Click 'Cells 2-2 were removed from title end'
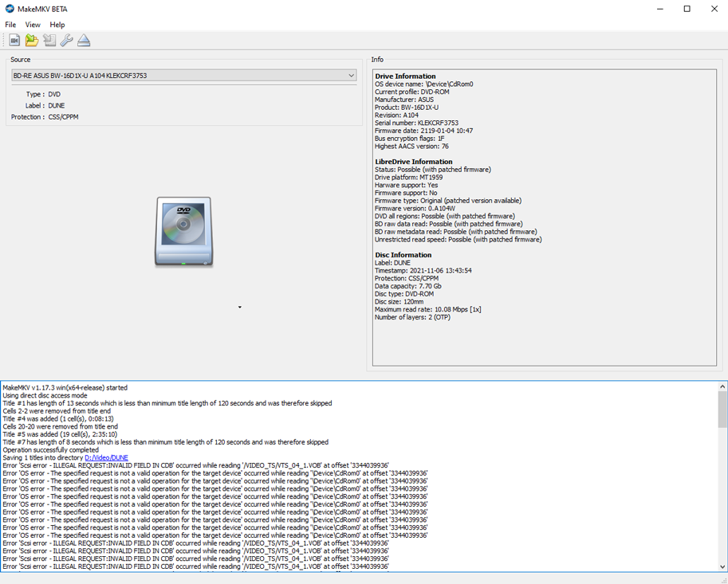This screenshot has height=584, width=728. pyautogui.click(x=57, y=410)
